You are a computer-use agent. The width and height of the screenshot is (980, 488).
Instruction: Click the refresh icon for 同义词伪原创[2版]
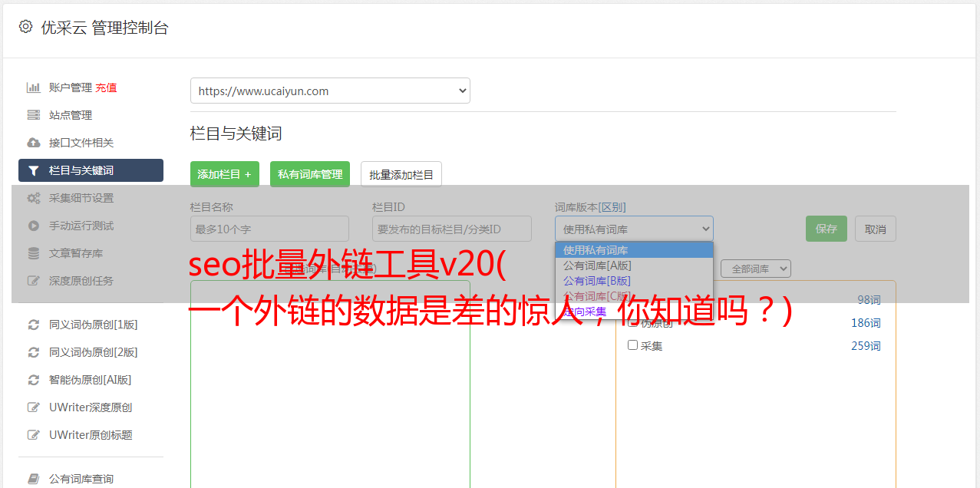34,352
